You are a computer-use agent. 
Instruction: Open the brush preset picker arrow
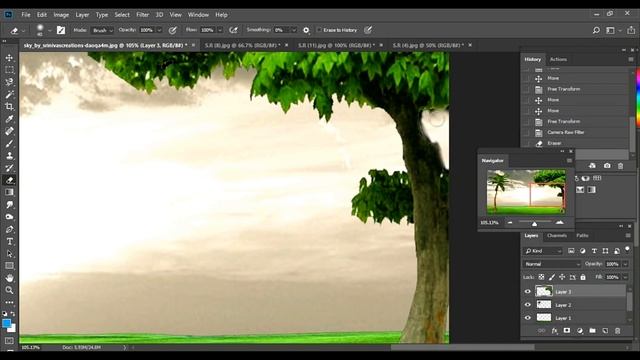click(x=50, y=30)
